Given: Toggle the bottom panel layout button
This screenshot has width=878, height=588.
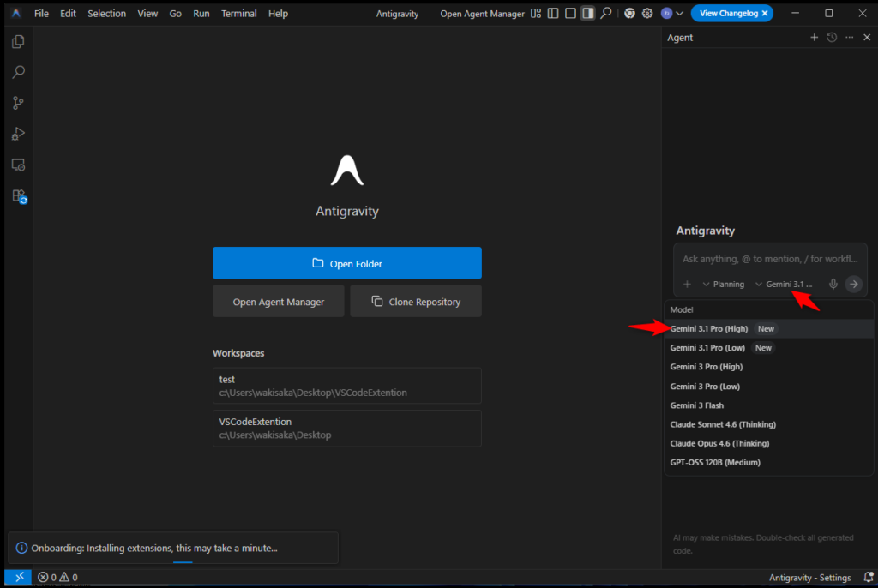Looking at the screenshot, I should [x=570, y=14].
